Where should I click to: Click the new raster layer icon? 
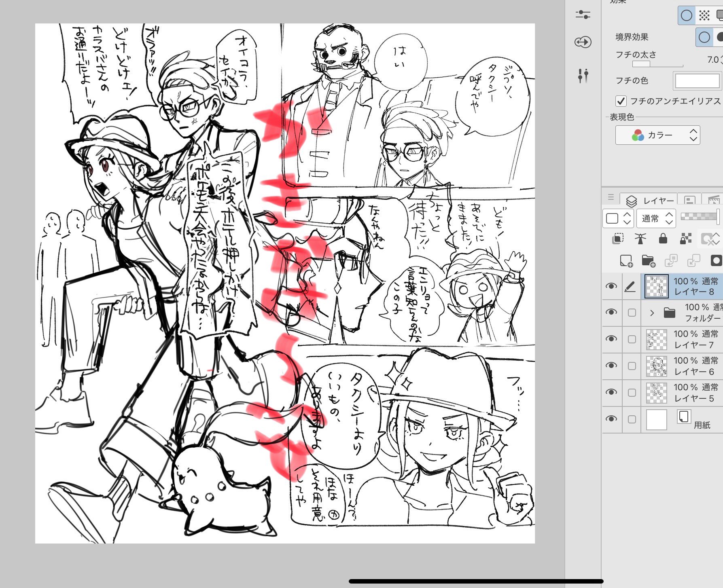(626, 261)
